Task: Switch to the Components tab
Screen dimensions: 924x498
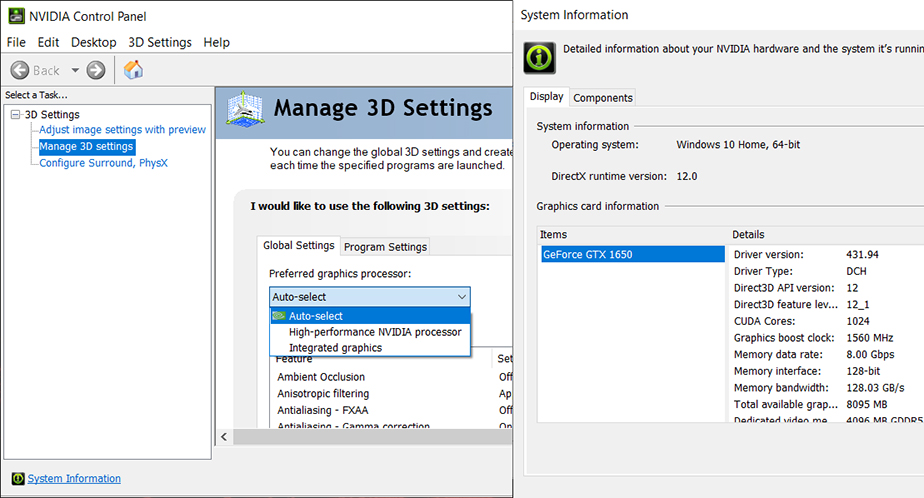Action: tap(603, 97)
